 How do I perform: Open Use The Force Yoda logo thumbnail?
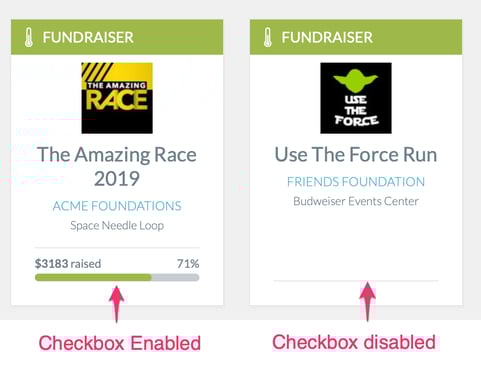356,98
